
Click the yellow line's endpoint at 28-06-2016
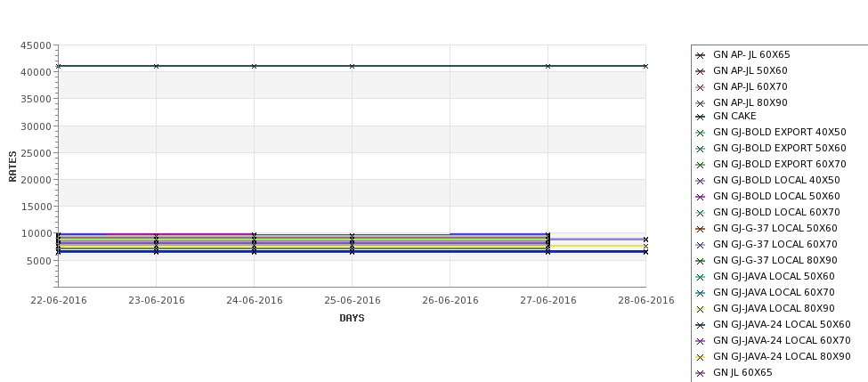(645, 247)
